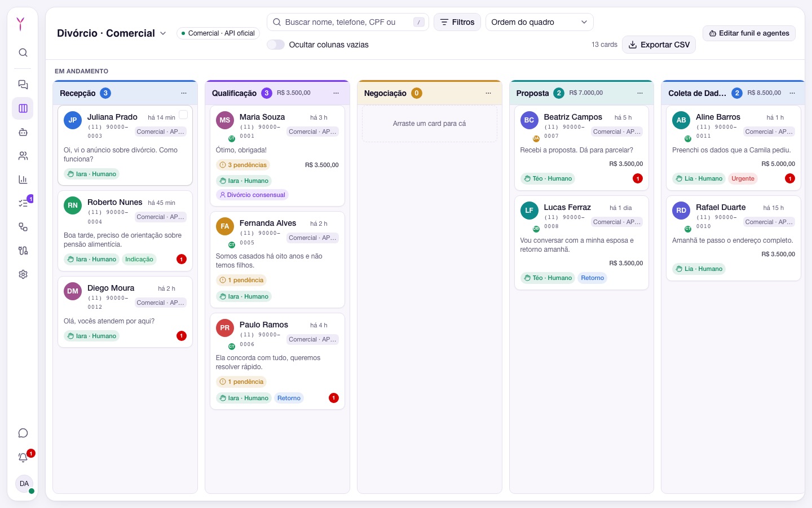This screenshot has width=812, height=508.
Task: Check the Juliana Prado card checkbox
Action: (183, 115)
